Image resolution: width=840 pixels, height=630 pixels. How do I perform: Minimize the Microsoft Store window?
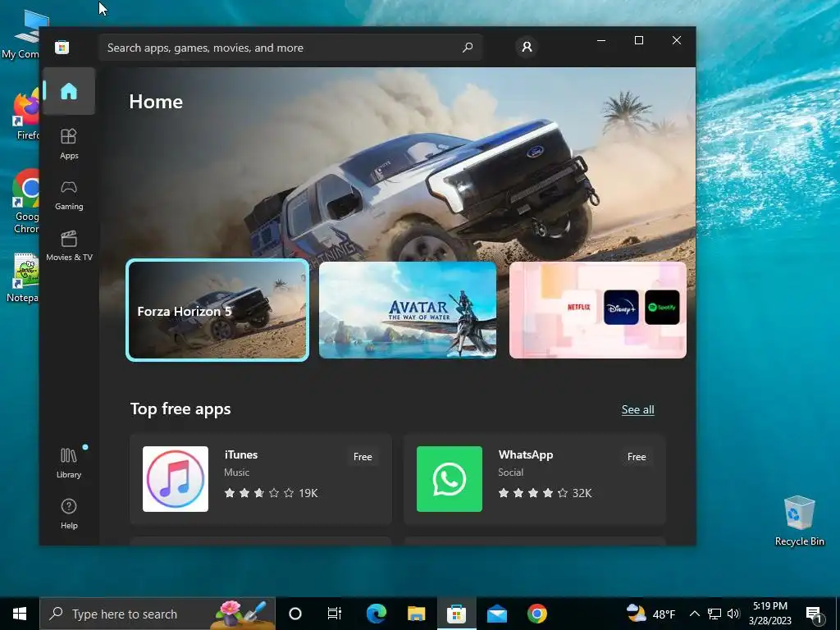(601, 41)
